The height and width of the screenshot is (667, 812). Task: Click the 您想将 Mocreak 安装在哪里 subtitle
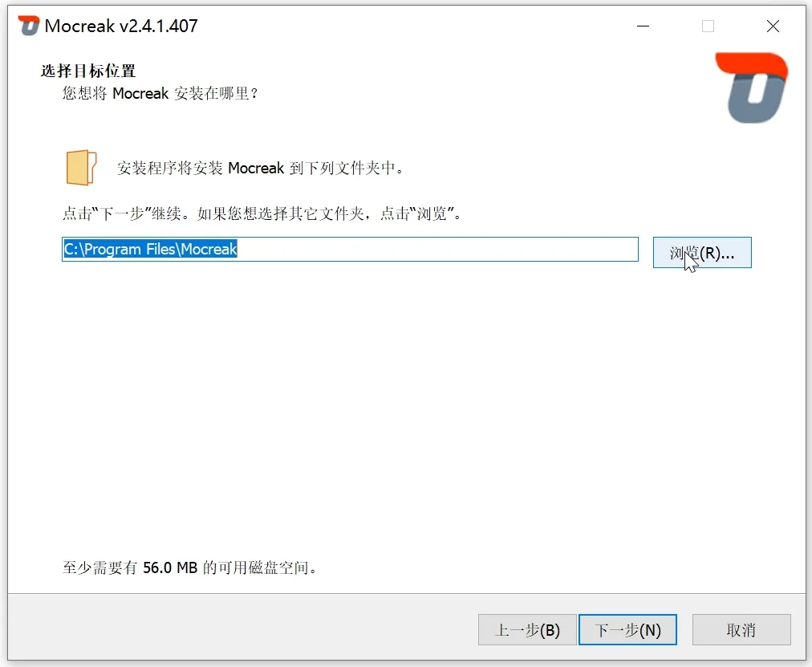click(160, 93)
